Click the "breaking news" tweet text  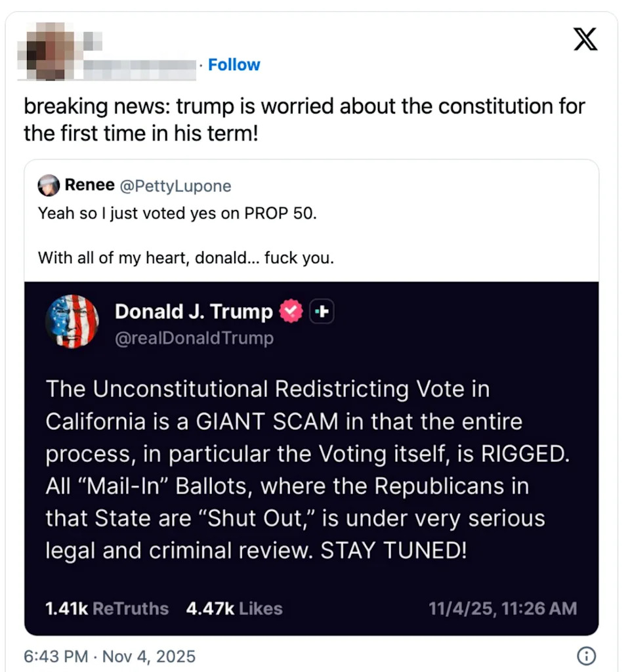point(304,119)
